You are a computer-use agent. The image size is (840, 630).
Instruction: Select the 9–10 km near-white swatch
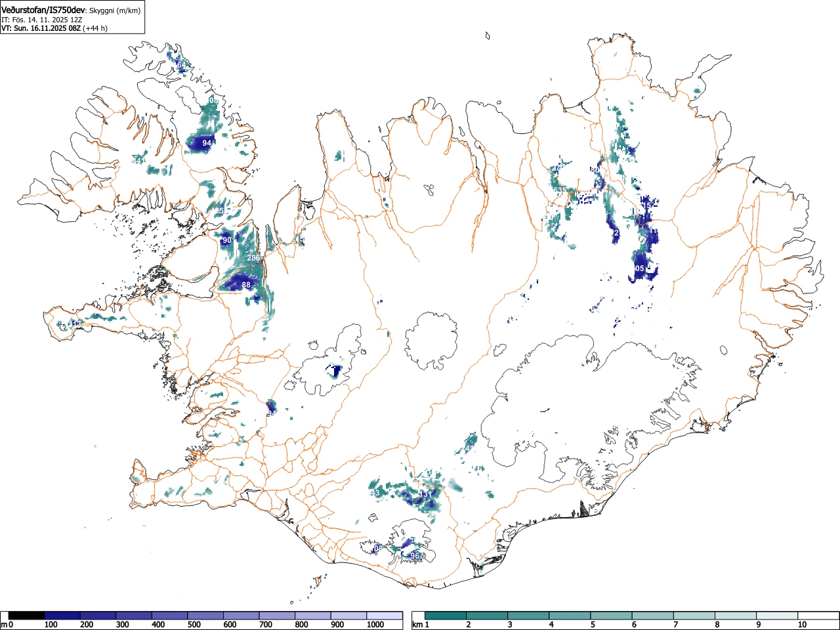click(776, 616)
